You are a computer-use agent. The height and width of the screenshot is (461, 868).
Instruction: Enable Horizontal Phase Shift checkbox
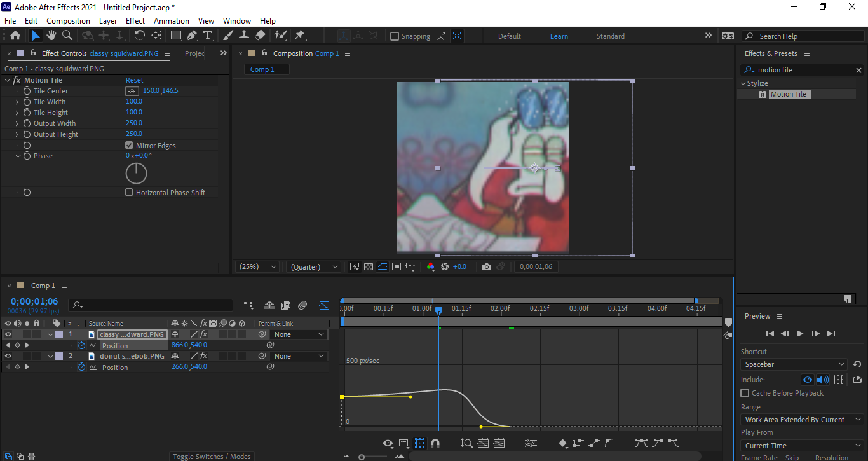130,193
